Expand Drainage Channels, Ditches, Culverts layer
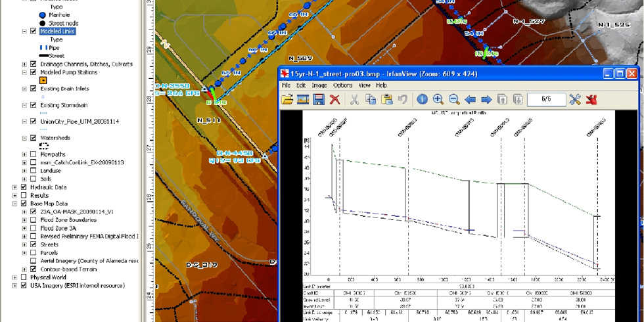Screen dimensions: 644x322 point(24,64)
